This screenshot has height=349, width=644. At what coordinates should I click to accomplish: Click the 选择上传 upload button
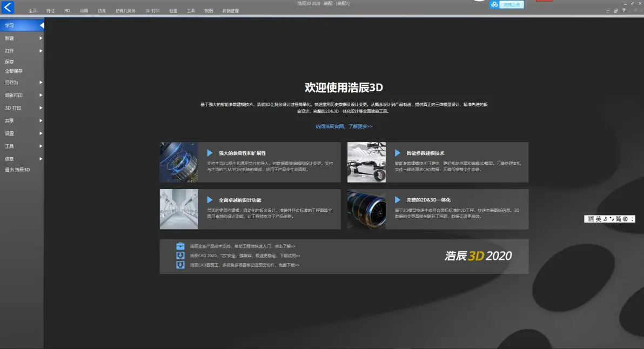pyautogui.click(x=511, y=4)
